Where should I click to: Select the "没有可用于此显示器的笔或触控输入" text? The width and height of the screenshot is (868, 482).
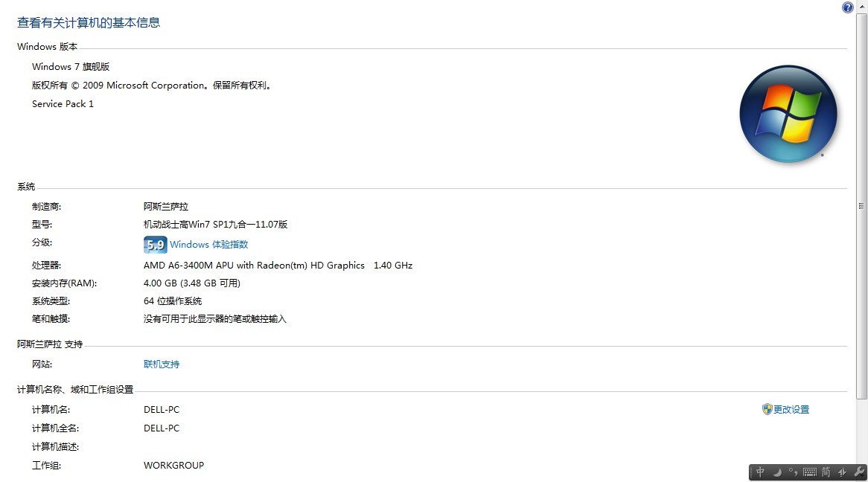pos(215,319)
